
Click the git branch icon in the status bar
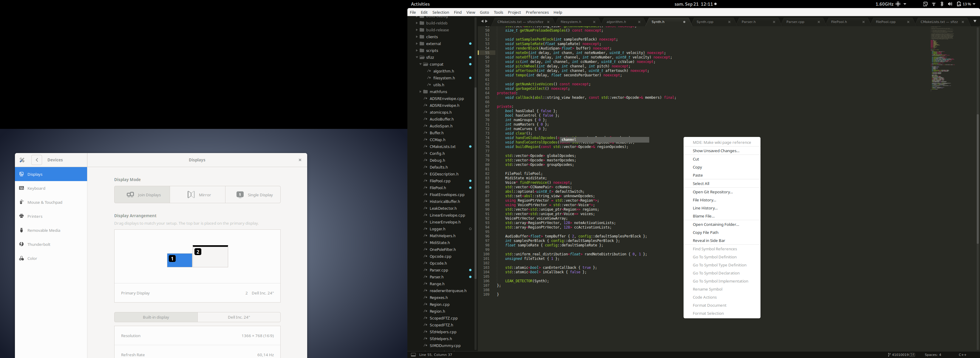coord(889,354)
